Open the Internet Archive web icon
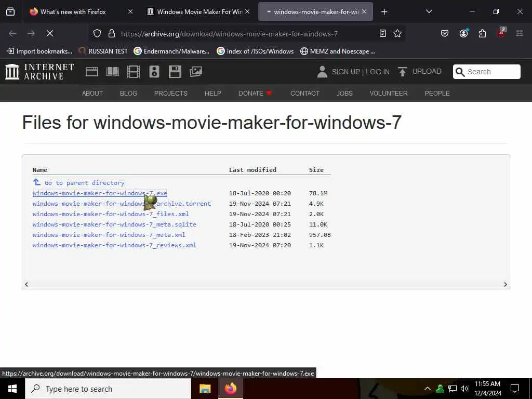This screenshot has width=532, height=399. tap(91, 72)
